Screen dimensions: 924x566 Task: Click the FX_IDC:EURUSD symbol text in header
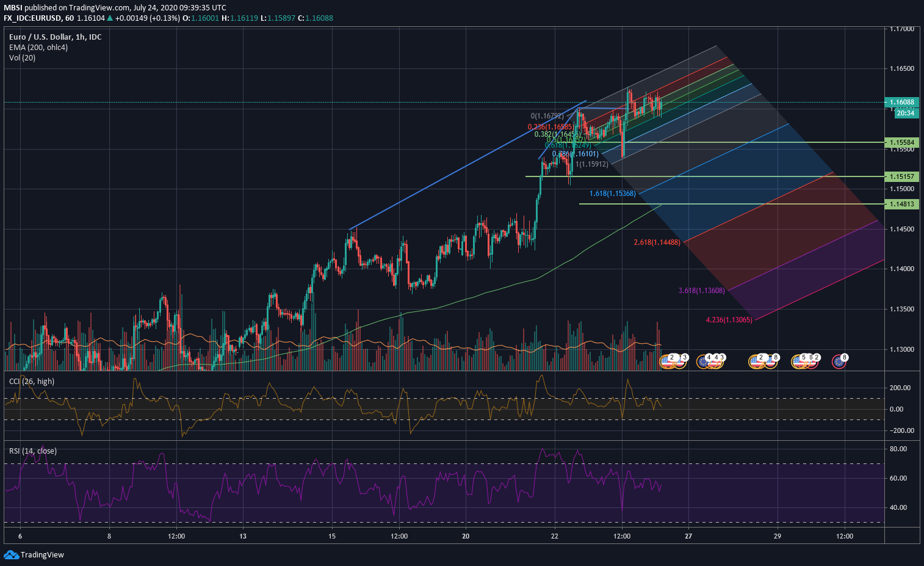pos(33,18)
